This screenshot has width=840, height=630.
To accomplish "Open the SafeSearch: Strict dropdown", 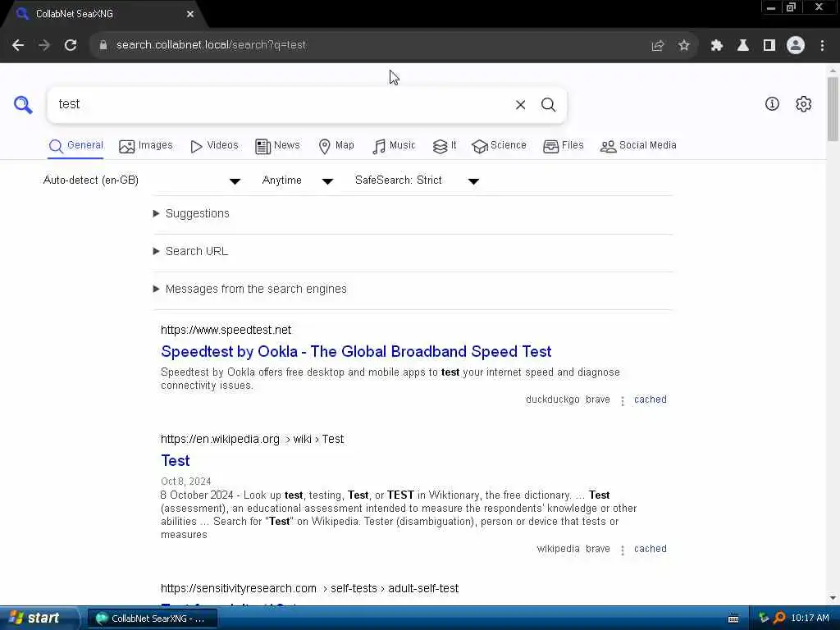I will tap(417, 180).
